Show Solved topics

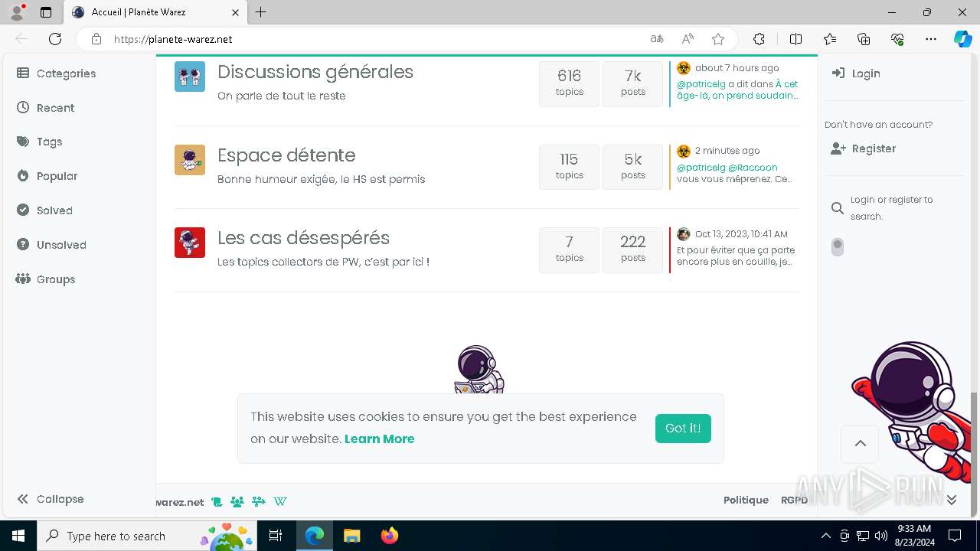44,210
